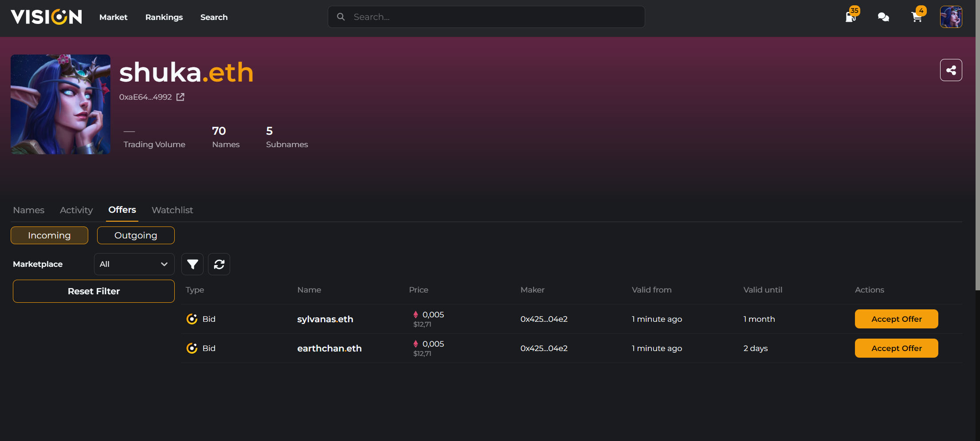Click the Valid until column header
Screen dimensions: 980x441
tap(763, 290)
